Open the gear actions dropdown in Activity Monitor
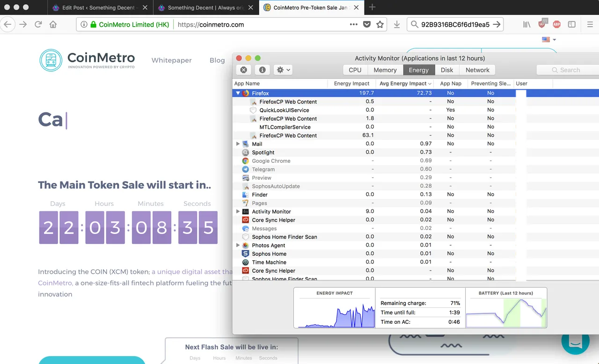 coord(283,70)
